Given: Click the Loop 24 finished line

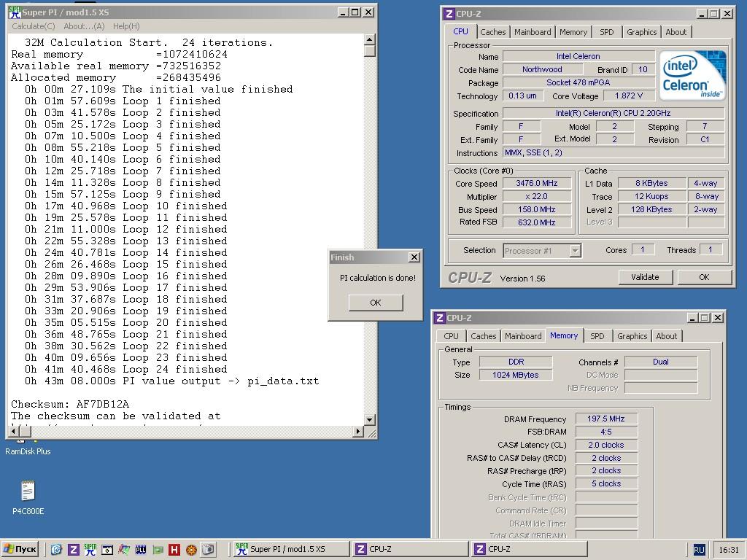Looking at the screenshot, I should tap(125, 370).
